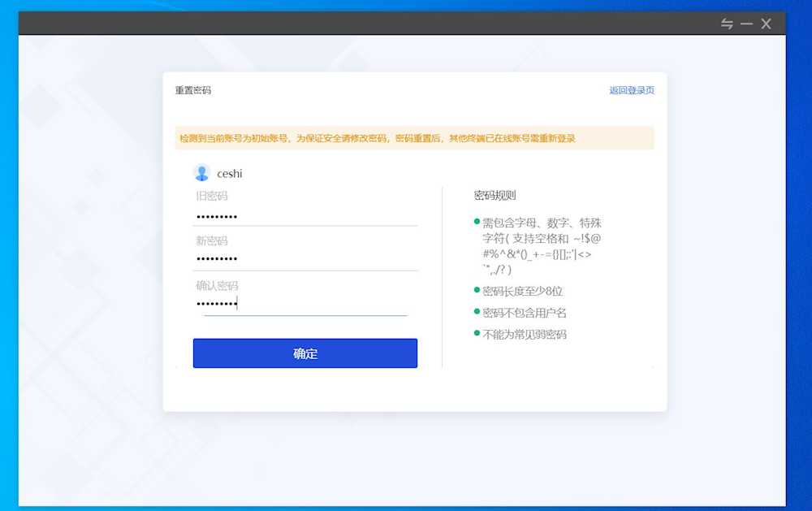
Task: Click green bullet beside 密码不包含用户名
Action: [x=477, y=312]
